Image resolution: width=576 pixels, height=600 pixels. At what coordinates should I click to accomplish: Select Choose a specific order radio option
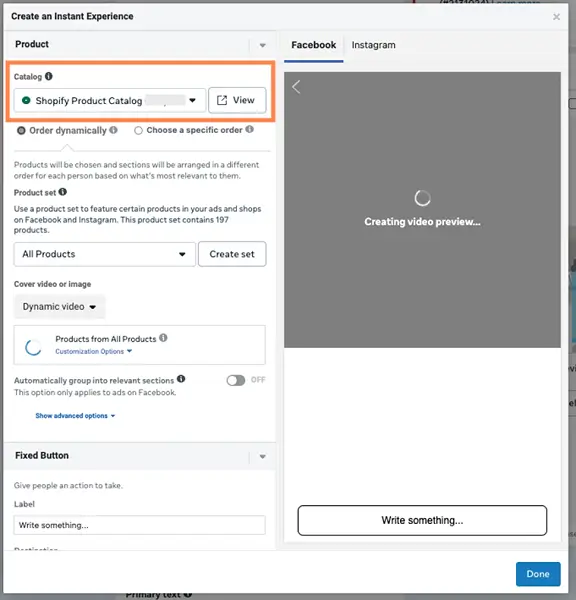(138, 131)
